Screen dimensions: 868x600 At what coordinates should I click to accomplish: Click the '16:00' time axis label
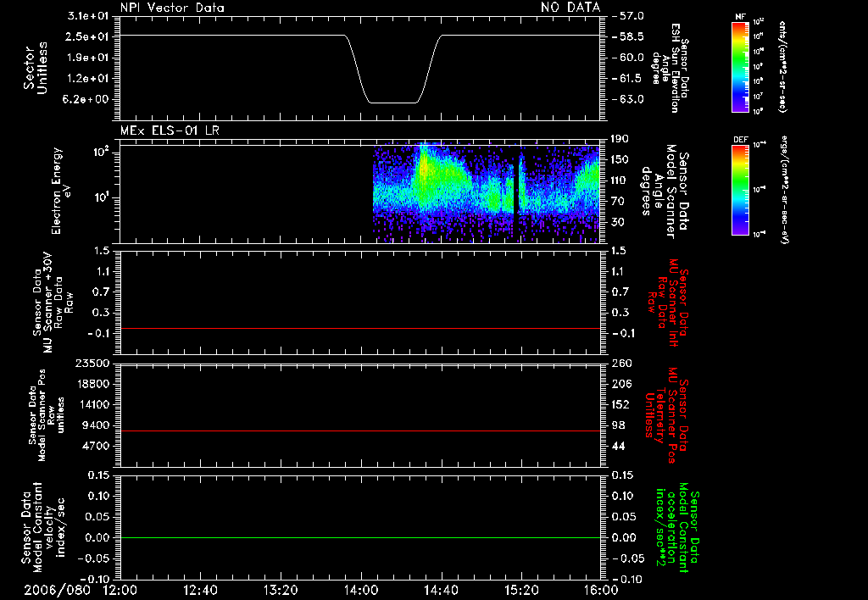click(x=601, y=590)
